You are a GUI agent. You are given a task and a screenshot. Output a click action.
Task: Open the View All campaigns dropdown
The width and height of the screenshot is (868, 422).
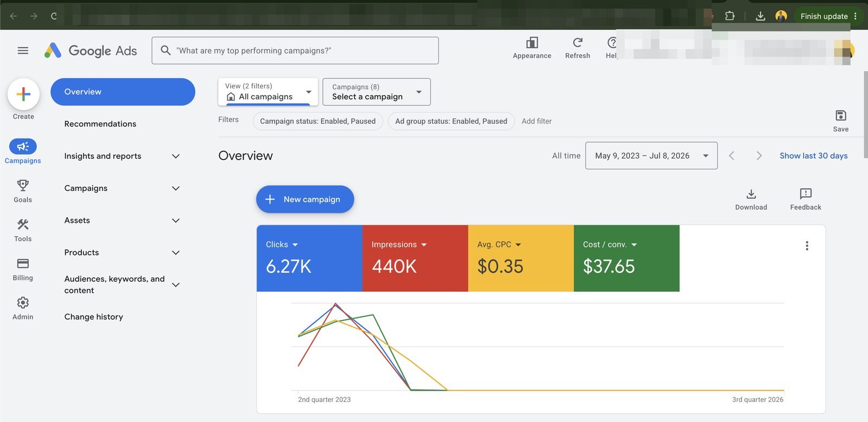tap(267, 92)
